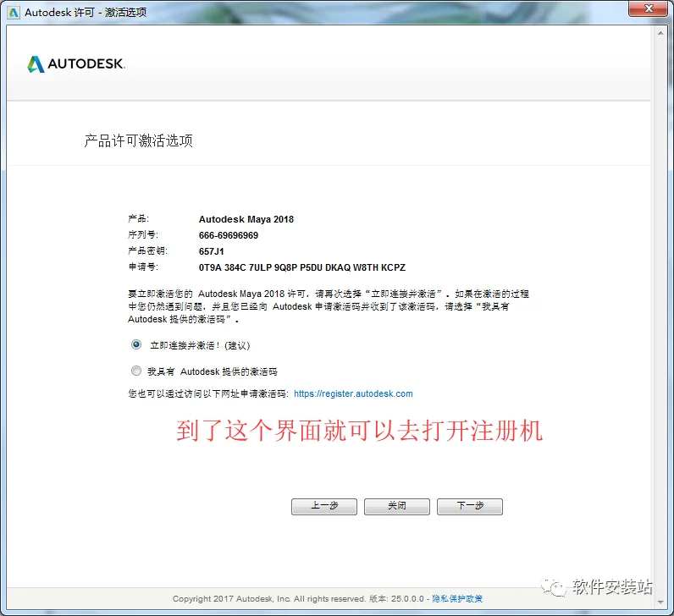Click the Autodesk title bar icon
Image resolution: width=674 pixels, height=616 pixels.
coord(14,13)
